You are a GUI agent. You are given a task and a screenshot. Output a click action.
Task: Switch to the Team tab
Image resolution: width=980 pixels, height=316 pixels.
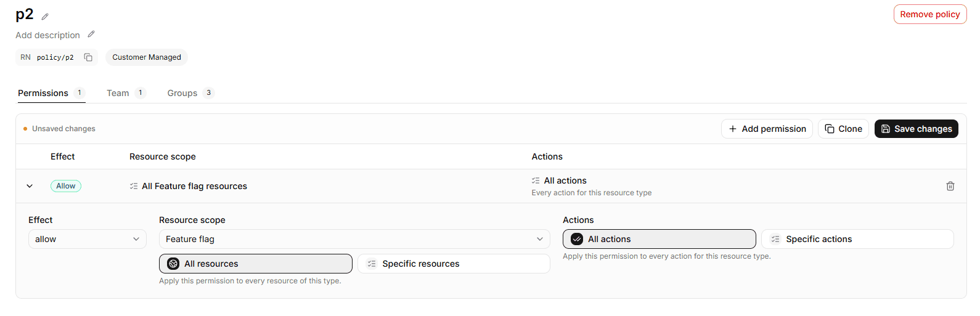pos(125,93)
